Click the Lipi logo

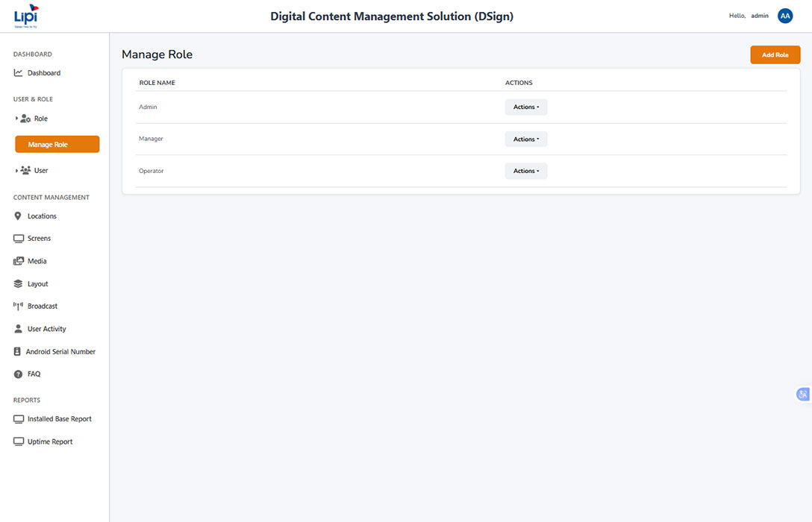(26, 16)
